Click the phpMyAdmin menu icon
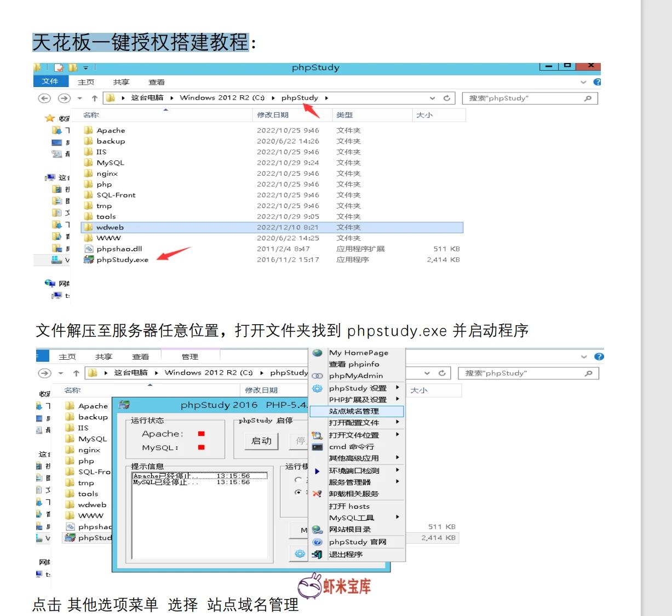The width and height of the screenshot is (672, 616). click(317, 376)
